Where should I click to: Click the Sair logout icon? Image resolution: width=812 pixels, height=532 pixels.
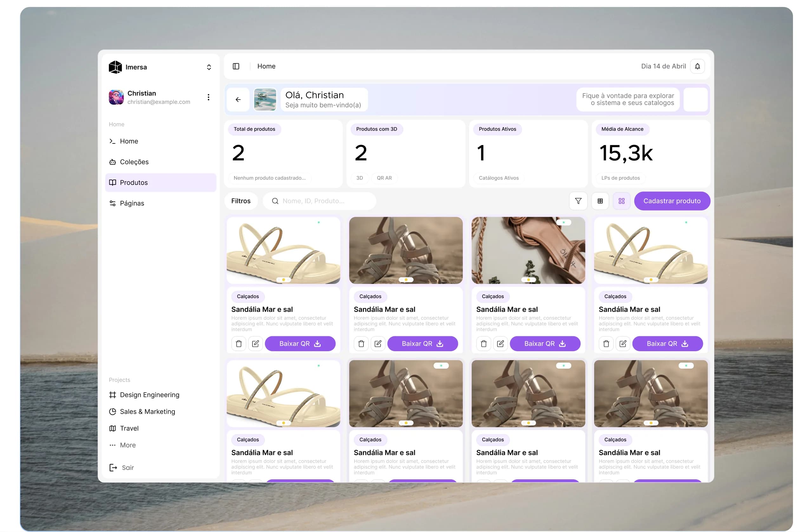[113, 468]
